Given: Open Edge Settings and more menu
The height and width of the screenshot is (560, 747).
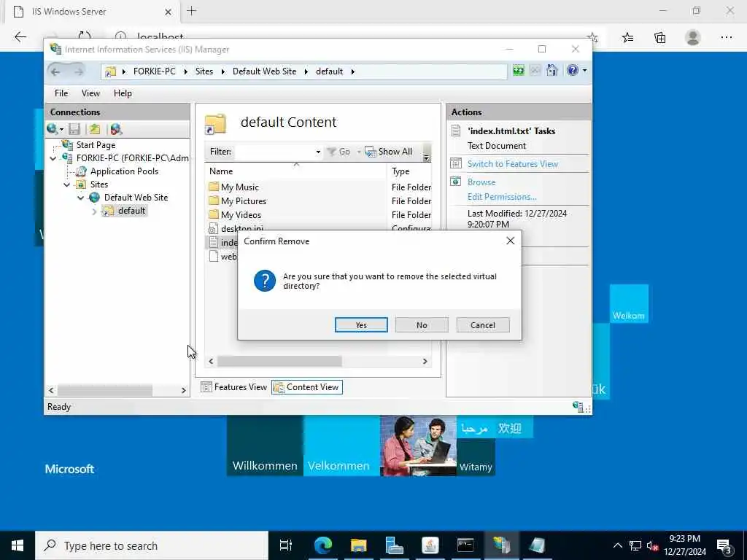Looking at the screenshot, I should point(726,38).
